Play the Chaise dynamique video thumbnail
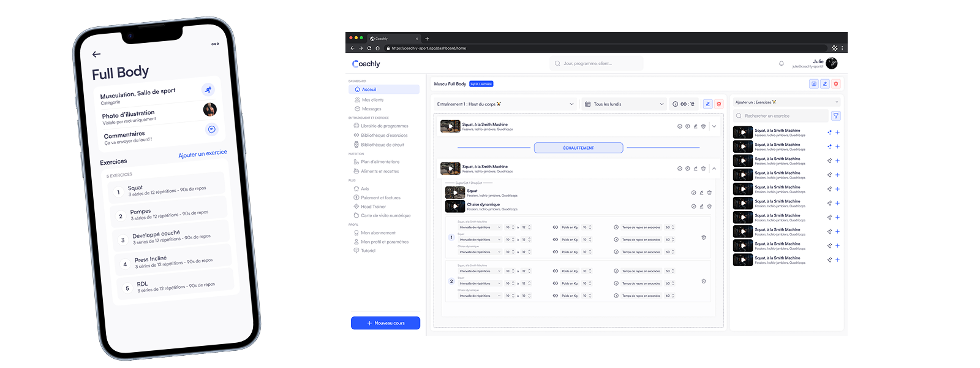Image resolution: width=980 pixels, height=368 pixels. click(x=455, y=207)
